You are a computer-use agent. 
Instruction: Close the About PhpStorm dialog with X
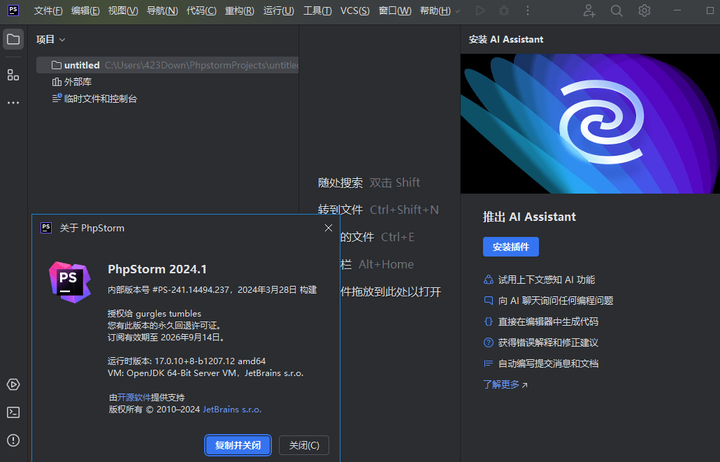[x=328, y=228]
